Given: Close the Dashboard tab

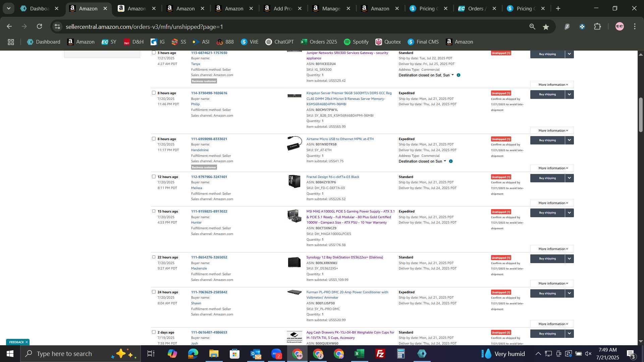Looking at the screenshot, I should tap(57, 8).
